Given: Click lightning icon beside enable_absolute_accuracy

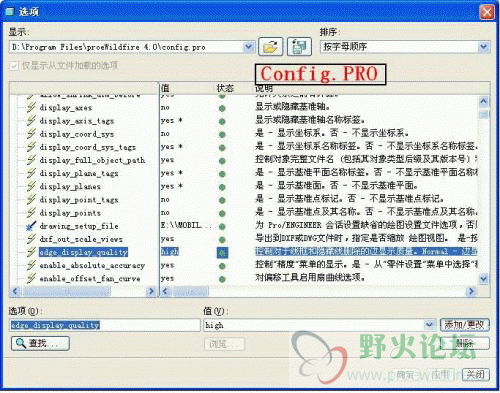Looking at the screenshot, I should (x=31, y=265).
